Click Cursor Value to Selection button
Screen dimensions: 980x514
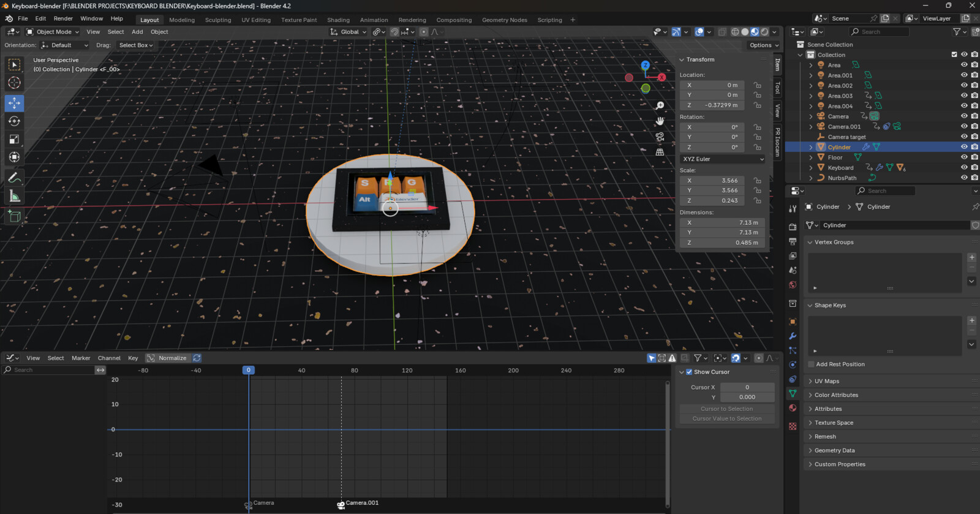click(727, 418)
